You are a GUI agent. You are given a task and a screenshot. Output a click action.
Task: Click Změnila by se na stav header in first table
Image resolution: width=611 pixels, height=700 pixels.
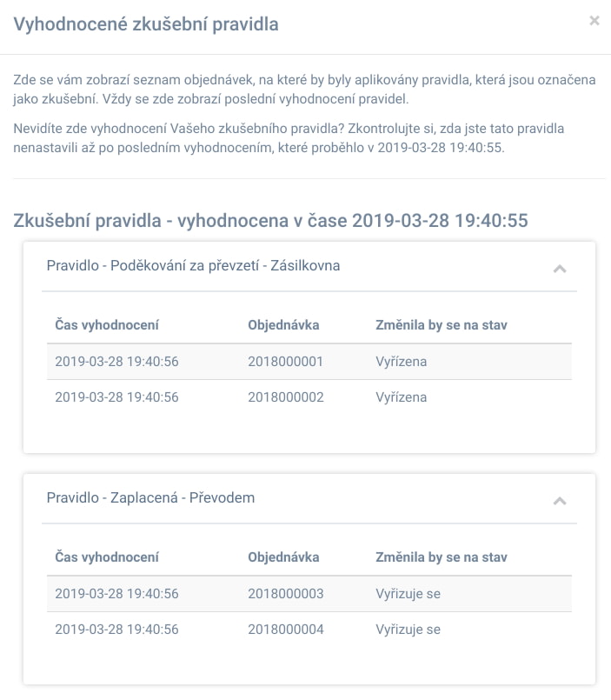pos(442,325)
